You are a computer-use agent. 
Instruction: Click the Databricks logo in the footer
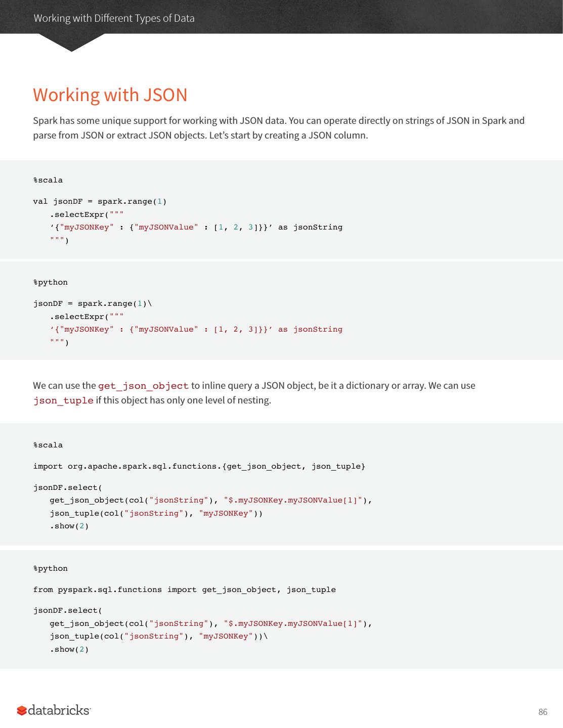click(x=54, y=710)
